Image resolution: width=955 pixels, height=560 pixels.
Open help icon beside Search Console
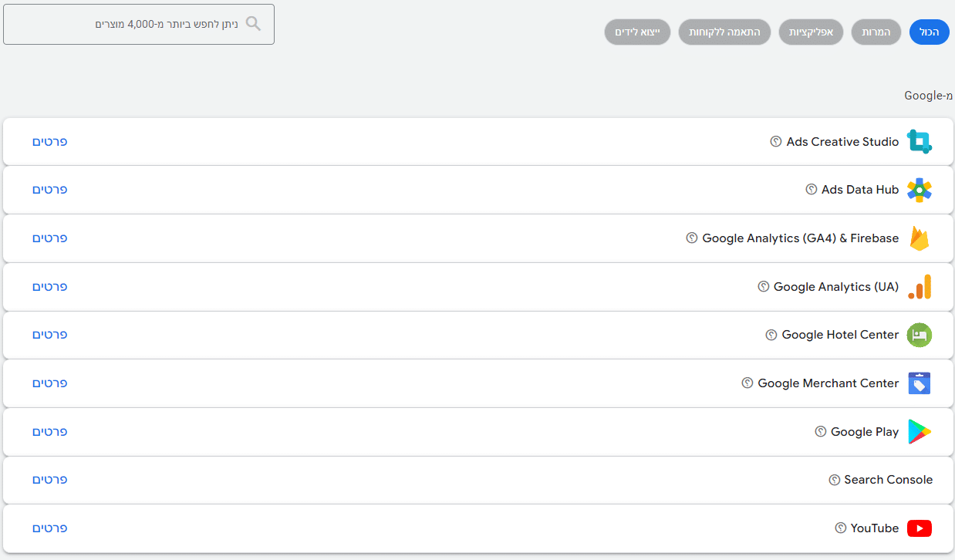pos(834,480)
